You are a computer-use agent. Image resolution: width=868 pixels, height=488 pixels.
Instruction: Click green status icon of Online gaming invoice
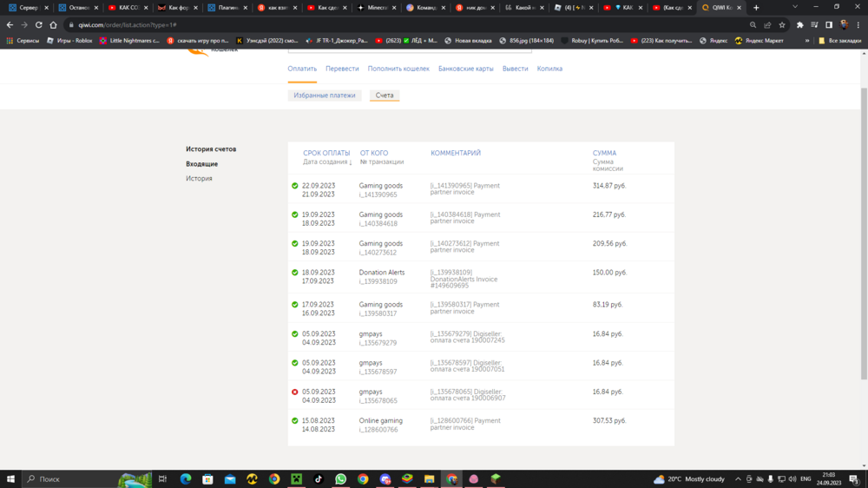point(294,421)
